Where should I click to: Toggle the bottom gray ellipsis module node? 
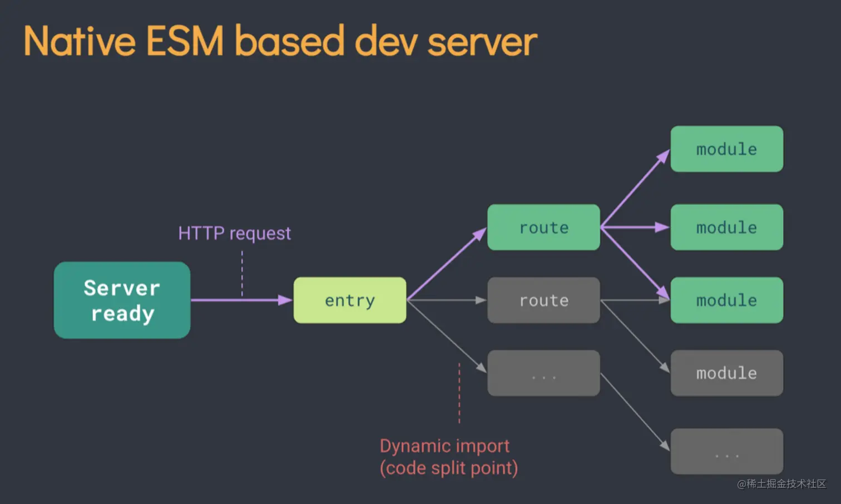[726, 452]
